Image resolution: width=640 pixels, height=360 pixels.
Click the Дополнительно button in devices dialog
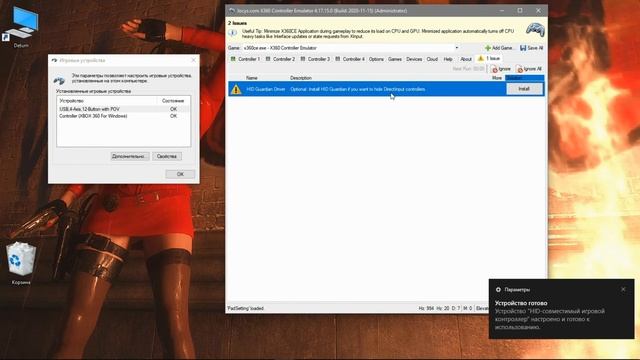point(129,156)
